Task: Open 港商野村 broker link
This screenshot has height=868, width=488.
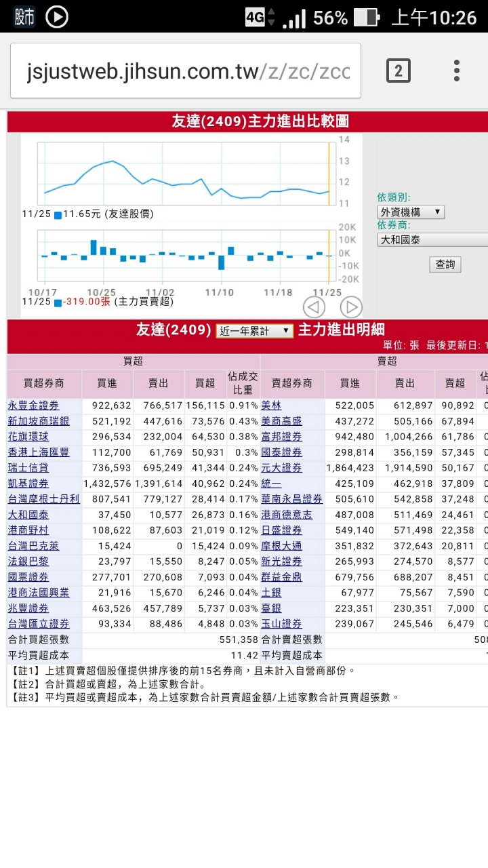Action: click(x=28, y=530)
